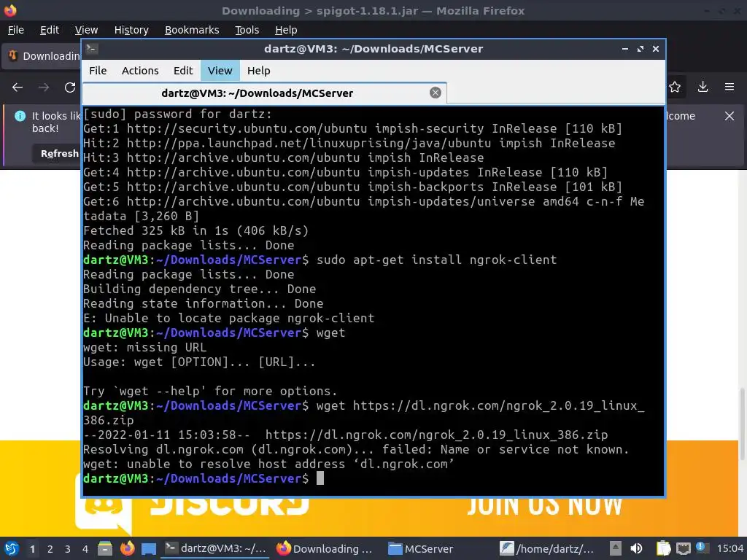Switch to workspace 3
Viewport: 747px width, 560px height.
tap(68, 549)
